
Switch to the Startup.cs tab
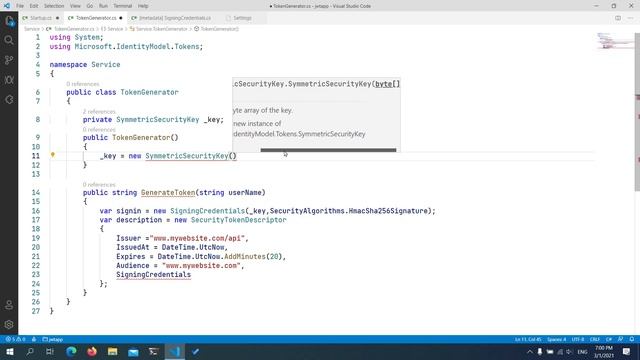41,18
